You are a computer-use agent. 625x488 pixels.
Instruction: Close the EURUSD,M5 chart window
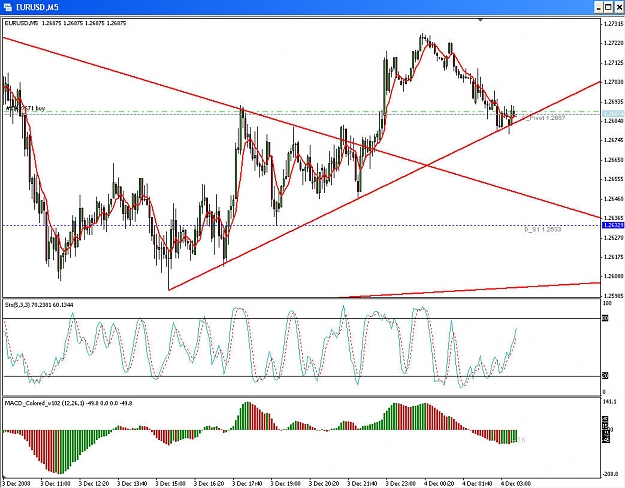tap(618, 7)
